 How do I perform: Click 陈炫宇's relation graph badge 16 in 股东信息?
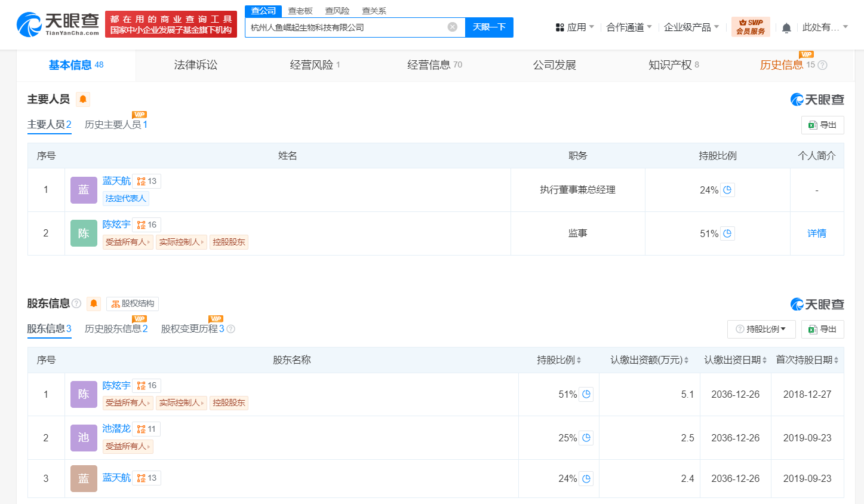[147, 386]
